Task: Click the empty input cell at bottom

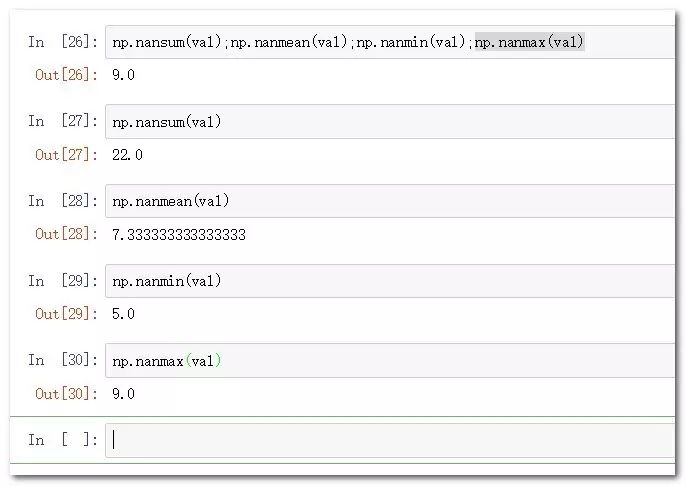Action: click(390, 440)
